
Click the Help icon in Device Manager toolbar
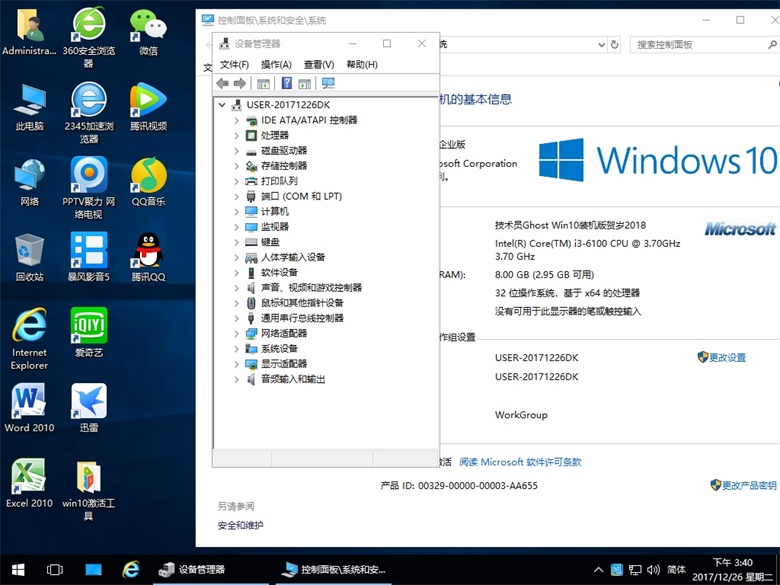286,84
